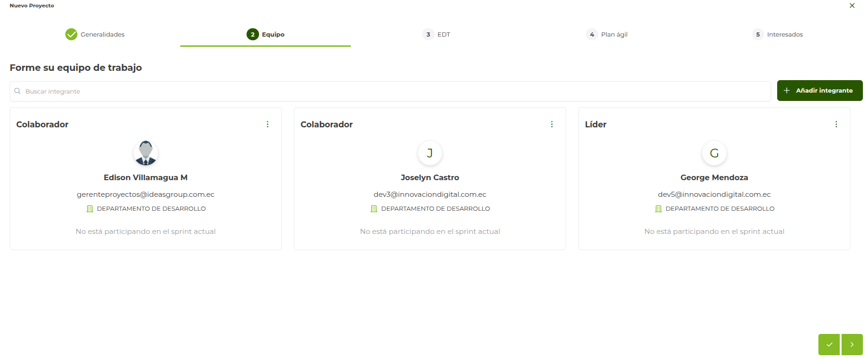Go to next step with arrow button
The height and width of the screenshot is (358, 868).
tap(852, 345)
